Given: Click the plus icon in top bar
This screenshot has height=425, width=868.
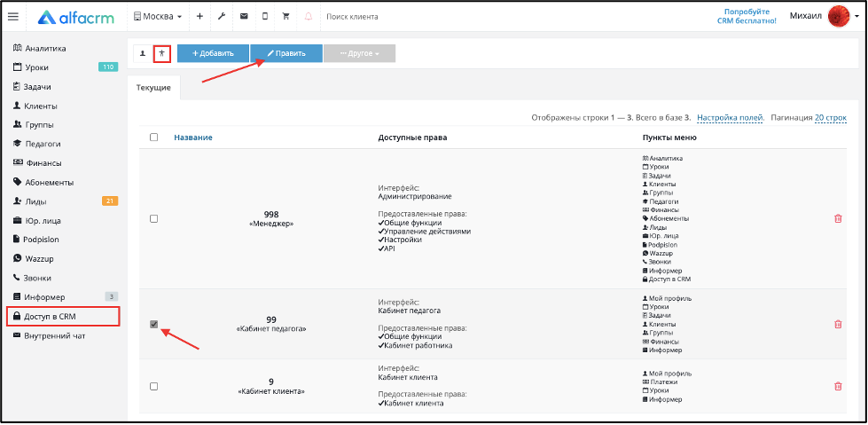Looking at the screenshot, I should coord(199,17).
